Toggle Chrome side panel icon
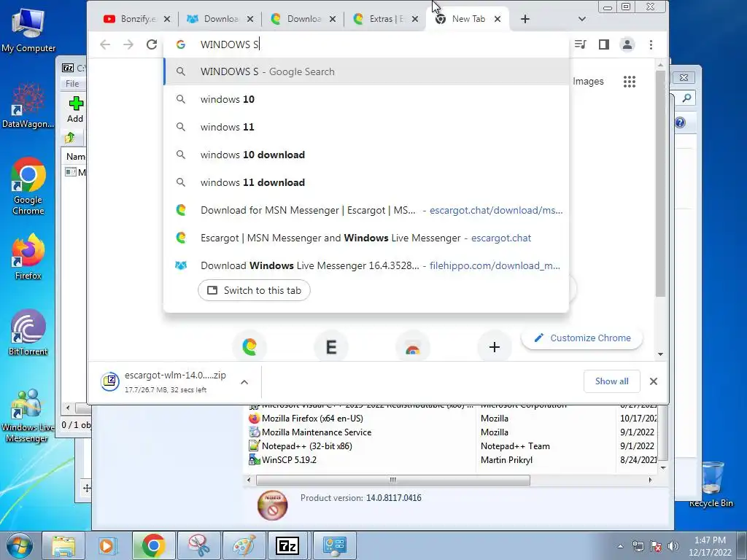The width and height of the screenshot is (747, 560). (603, 44)
